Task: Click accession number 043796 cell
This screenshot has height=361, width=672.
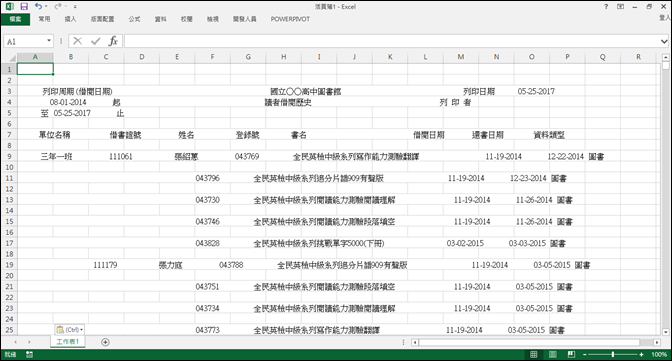Action: pos(207,178)
